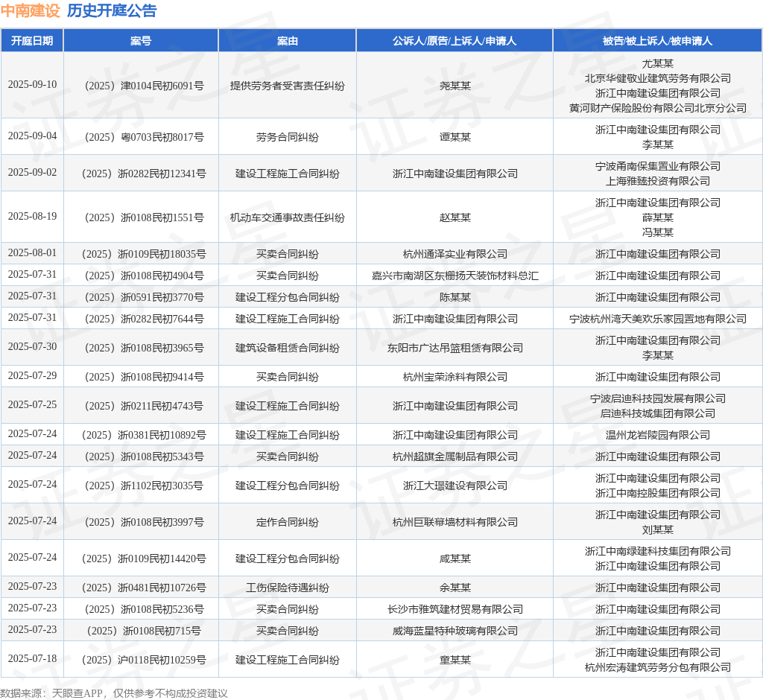Select case number (2025)浙0109民初18035号
The height and width of the screenshot is (700, 763).
point(144,254)
